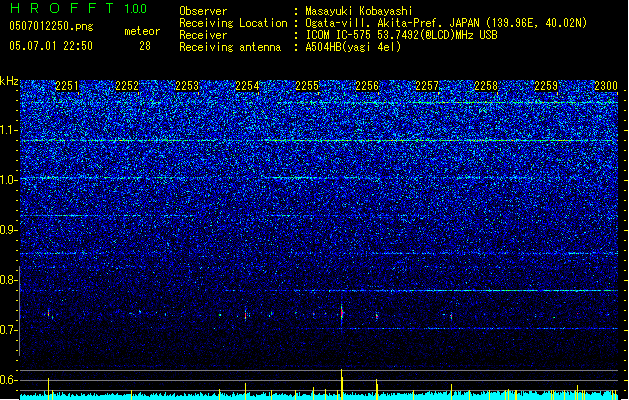629x400 pixels.
Task: Click the 0.7 frequency axis label
Action: tap(9, 330)
